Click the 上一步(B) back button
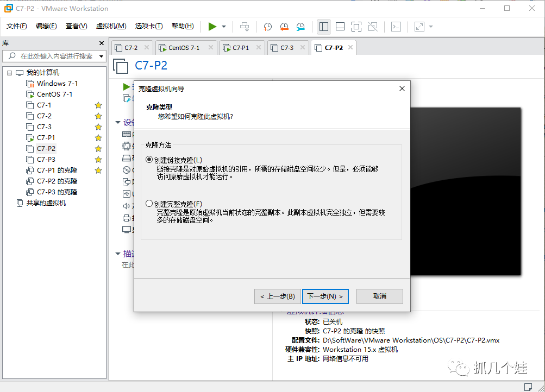 [x=277, y=296]
